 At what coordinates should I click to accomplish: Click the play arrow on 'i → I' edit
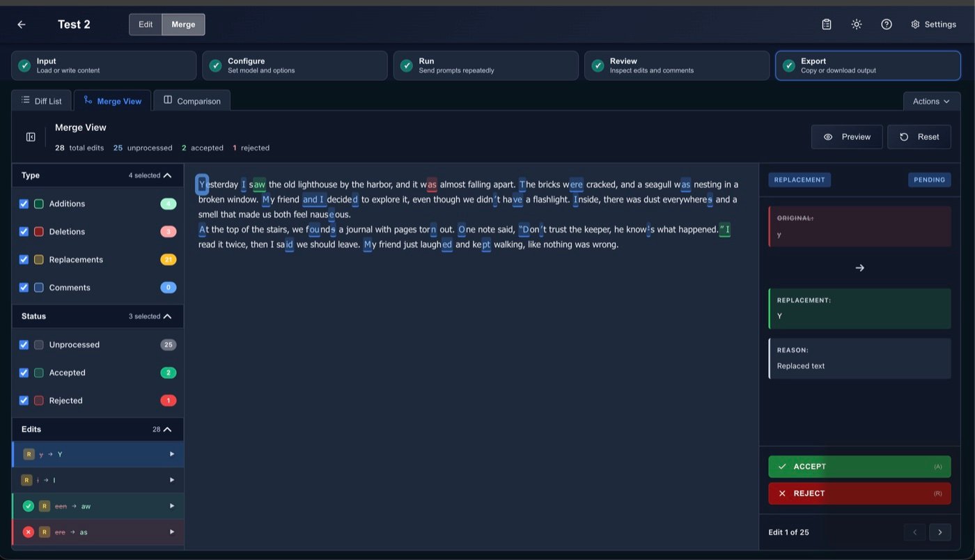(x=172, y=480)
